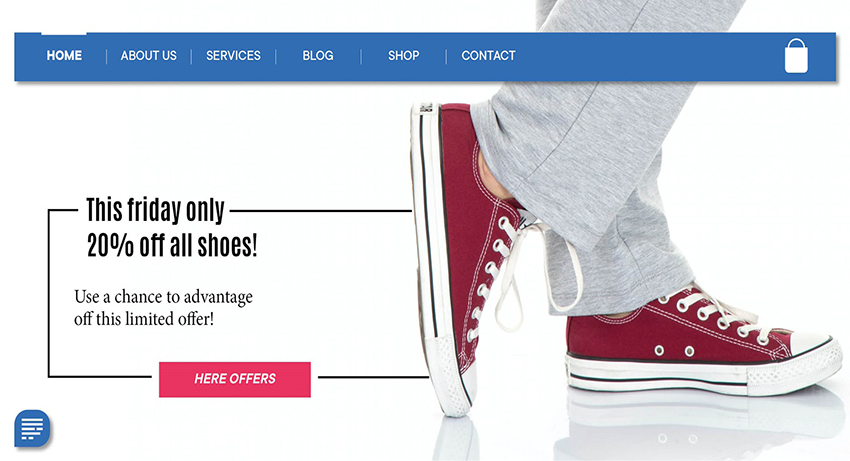The image size is (850, 461).
Task: Click the "20% off all shoes!" text
Action: coord(172,245)
